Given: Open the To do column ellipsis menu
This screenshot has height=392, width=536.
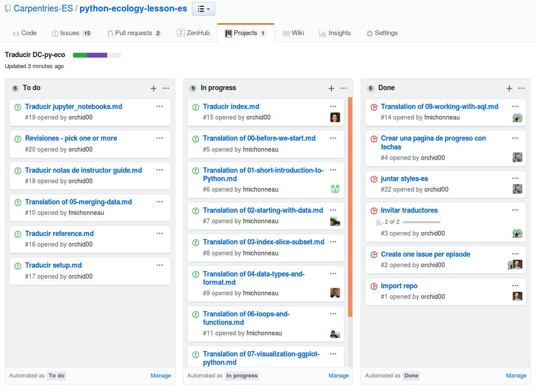Looking at the screenshot, I should tap(166, 88).
